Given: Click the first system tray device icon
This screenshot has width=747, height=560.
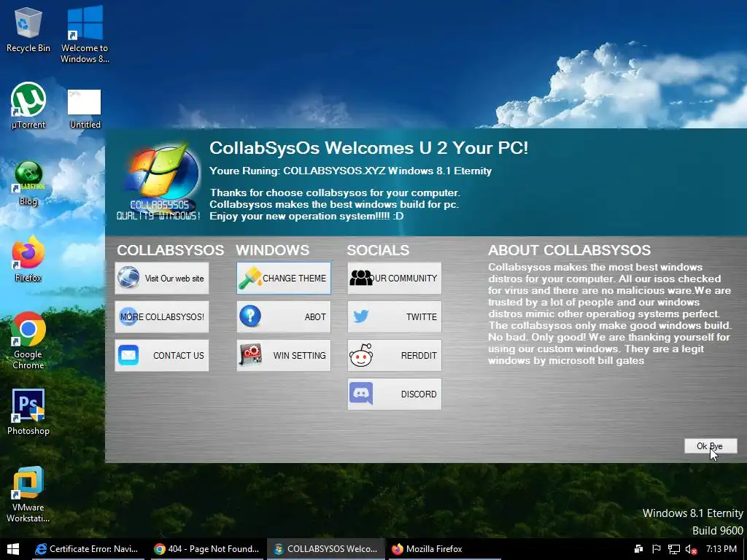Looking at the screenshot, I should [639, 549].
